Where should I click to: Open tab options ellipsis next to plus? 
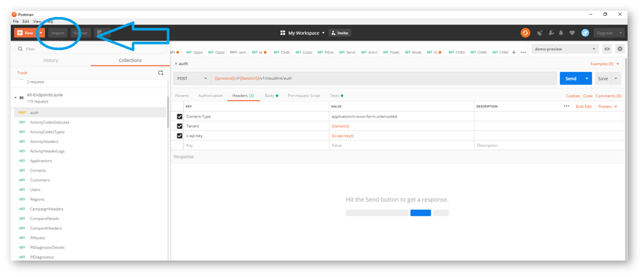click(x=523, y=52)
